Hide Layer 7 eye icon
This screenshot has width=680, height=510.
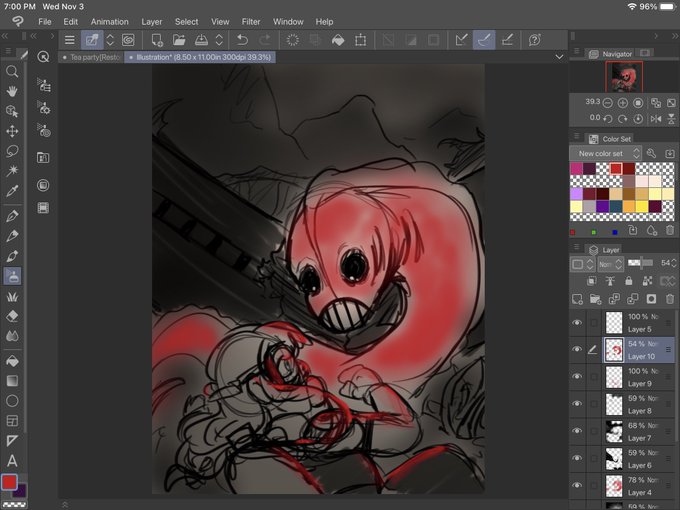pyautogui.click(x=577, y=431)
